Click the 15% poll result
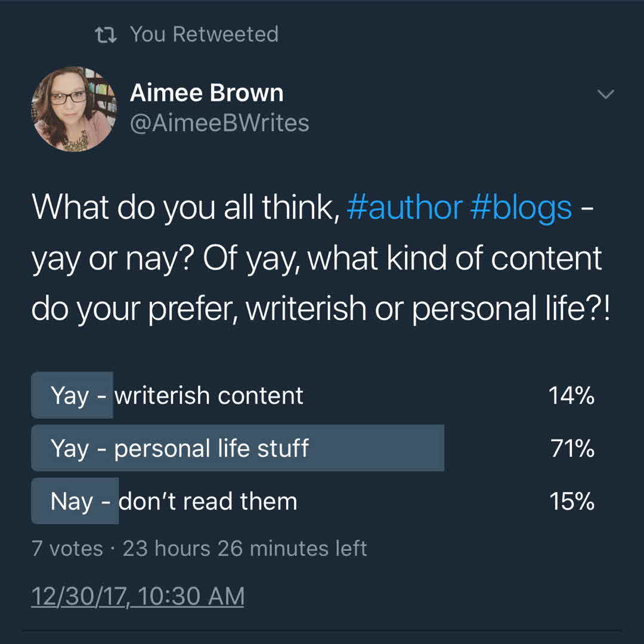The width and height of the screenshot is (644, 644). 571,501
